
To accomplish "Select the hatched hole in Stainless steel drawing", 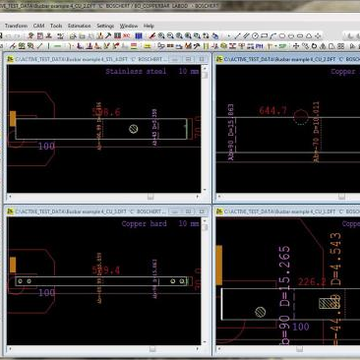I will pyautogui.click(x=133, y=129).
